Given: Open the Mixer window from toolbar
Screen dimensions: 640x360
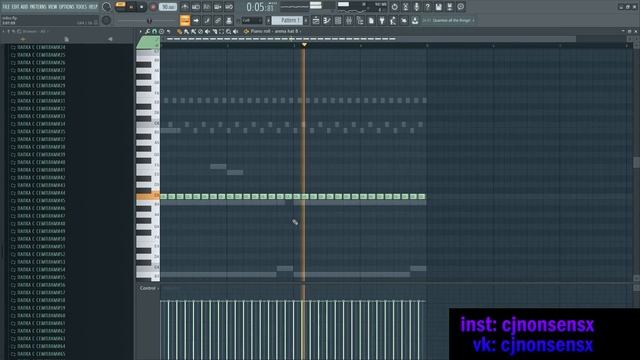Looking at the screenshot, I should [349, 20].
